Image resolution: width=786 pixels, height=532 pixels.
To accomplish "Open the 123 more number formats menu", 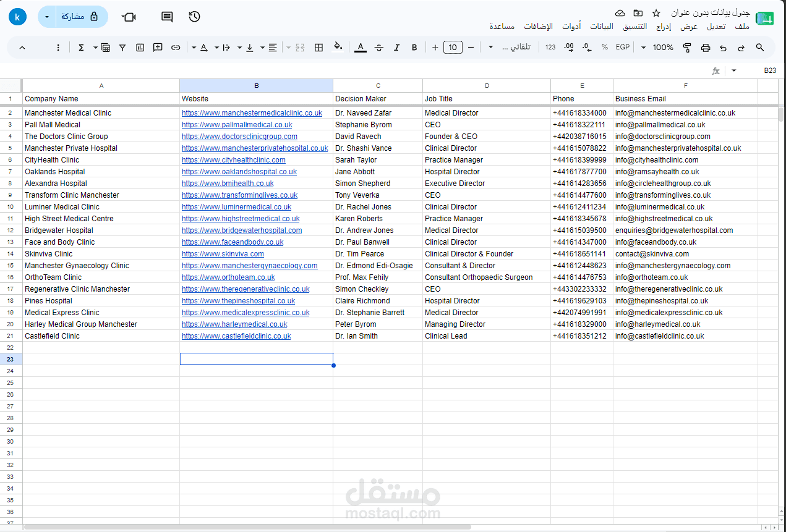I will (550, 48).
